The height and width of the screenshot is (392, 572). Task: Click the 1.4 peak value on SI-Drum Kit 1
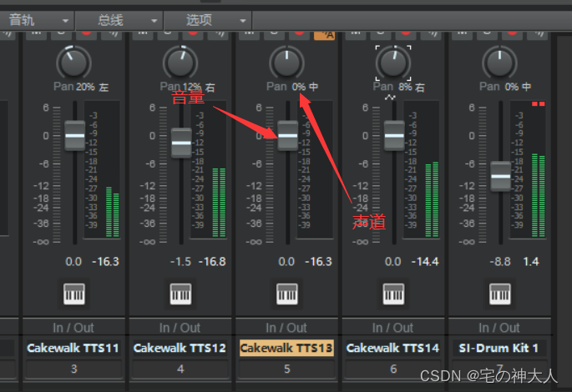tap(531, 262)
